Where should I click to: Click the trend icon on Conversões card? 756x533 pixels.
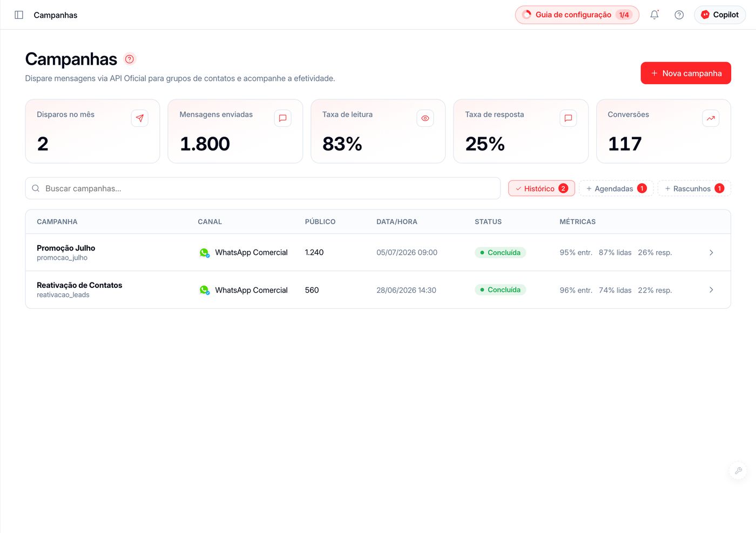pos(711,118)
